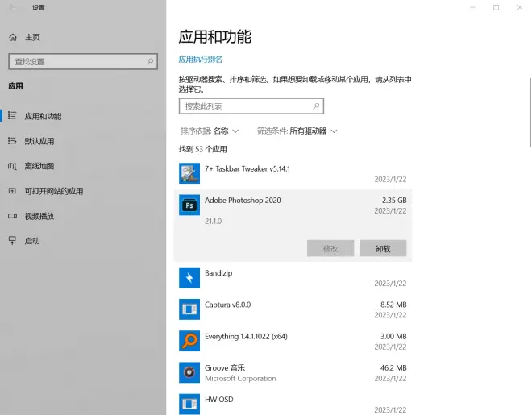The height and width of the screenshot is (415, 532).
Task: Click the 离线地图 map icon
Action: click(12, 166)
